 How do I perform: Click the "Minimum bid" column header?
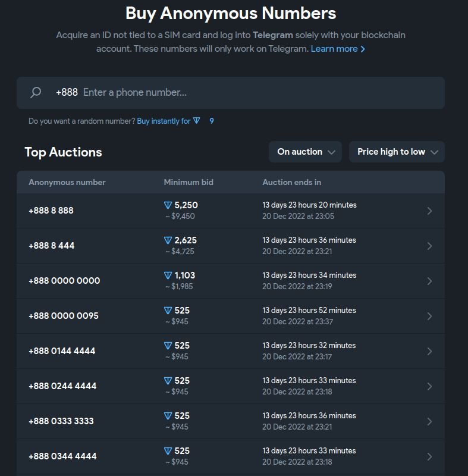point(189,182)
